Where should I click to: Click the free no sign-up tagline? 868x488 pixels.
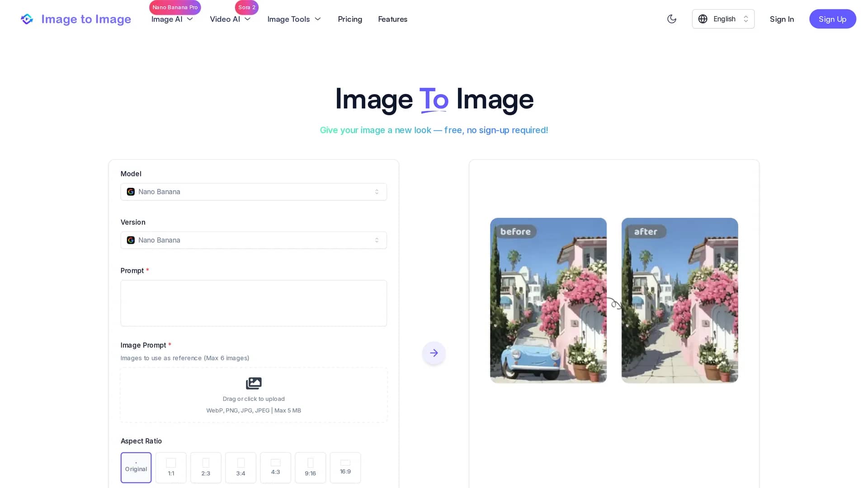pos(434,130)
